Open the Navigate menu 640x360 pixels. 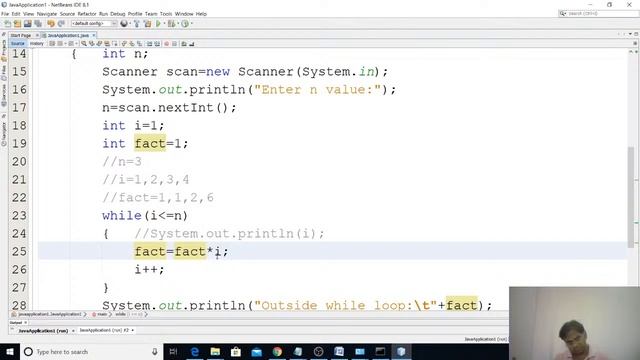[47, 14]
